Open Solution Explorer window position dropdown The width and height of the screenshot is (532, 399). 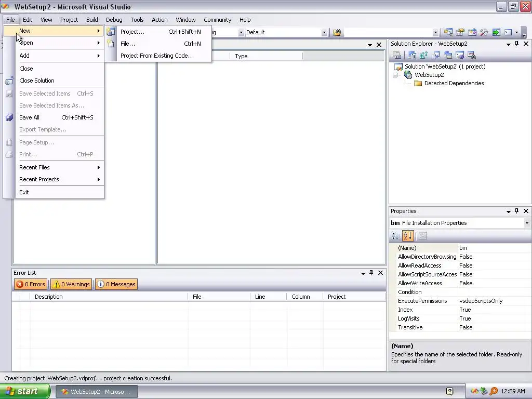508,44
